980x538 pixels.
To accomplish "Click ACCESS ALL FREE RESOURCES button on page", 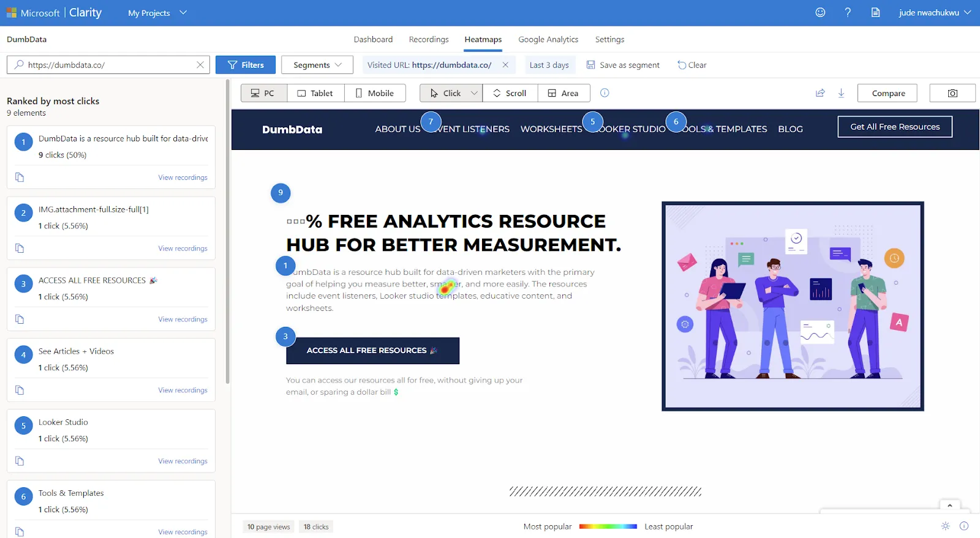I will 372,351.
